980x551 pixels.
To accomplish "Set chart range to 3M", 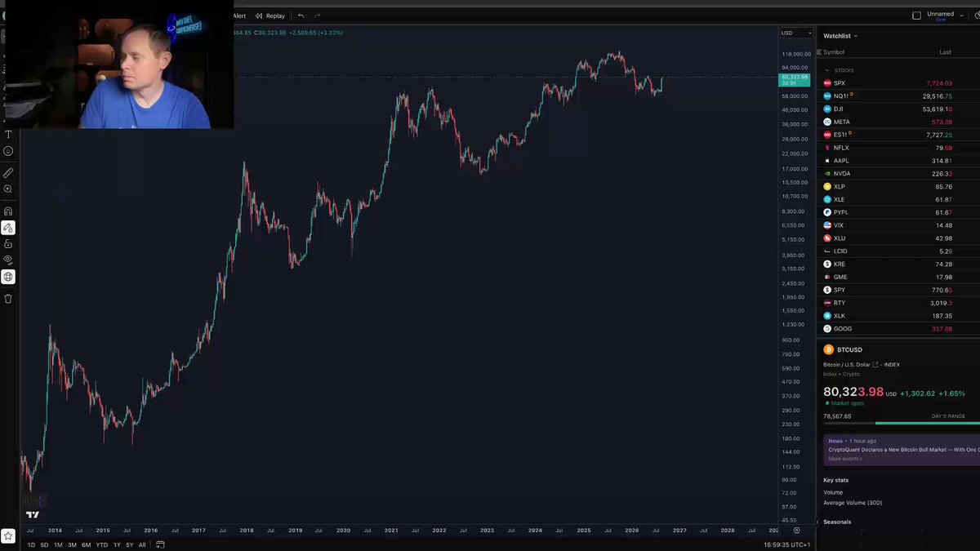I will point(72,544).
